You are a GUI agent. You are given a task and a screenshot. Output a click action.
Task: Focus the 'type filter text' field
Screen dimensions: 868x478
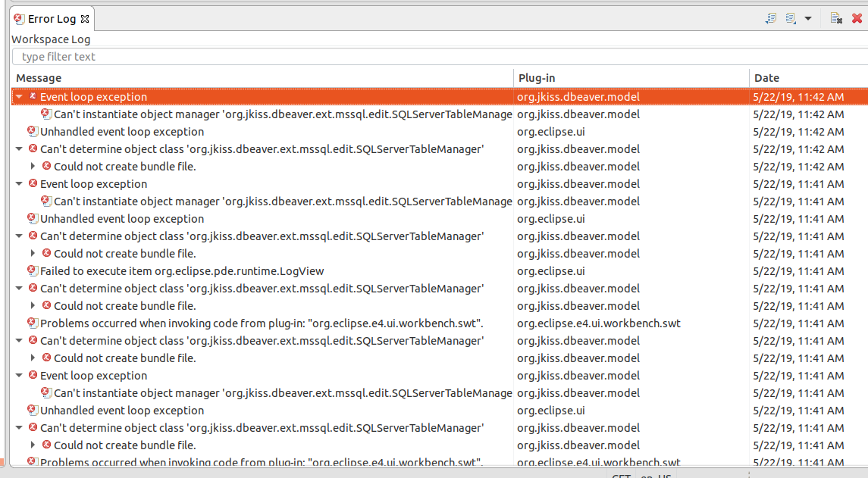tap(440, 56)
